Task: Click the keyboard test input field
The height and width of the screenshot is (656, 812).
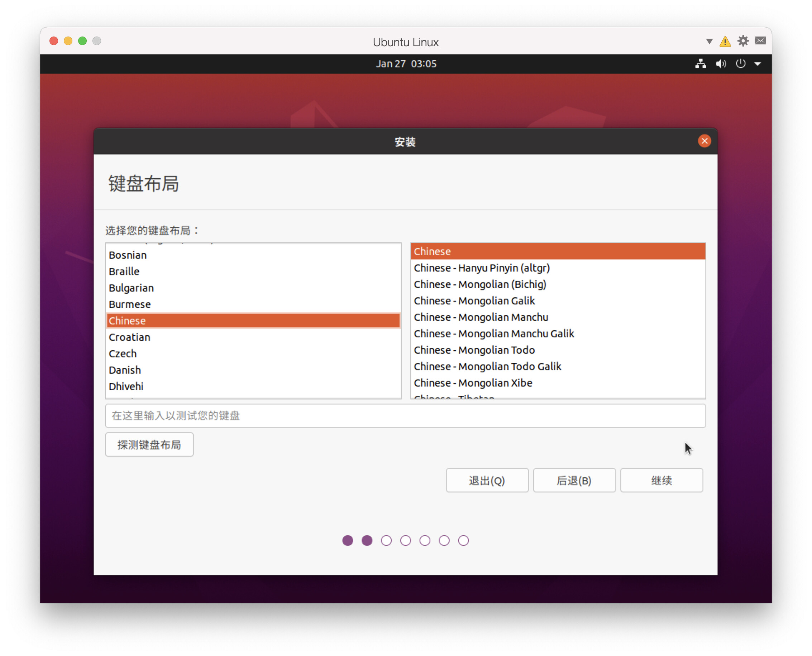Action: click(x=405, y=416)
